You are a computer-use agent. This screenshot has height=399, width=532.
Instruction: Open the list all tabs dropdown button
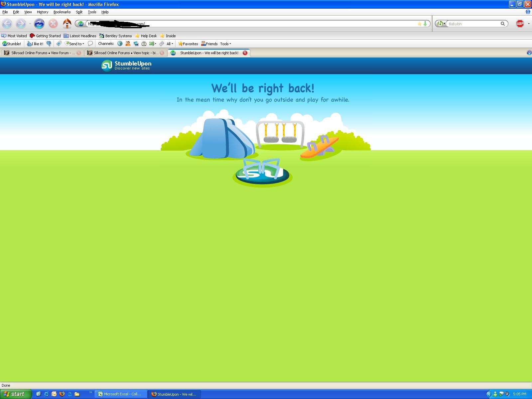(x=529, y=53)
